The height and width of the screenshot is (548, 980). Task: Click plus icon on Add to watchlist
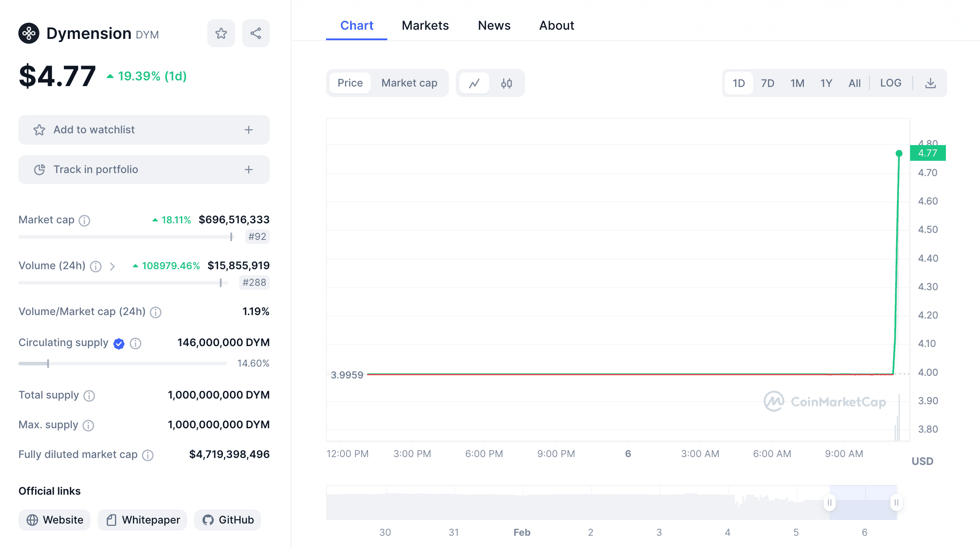249,130
